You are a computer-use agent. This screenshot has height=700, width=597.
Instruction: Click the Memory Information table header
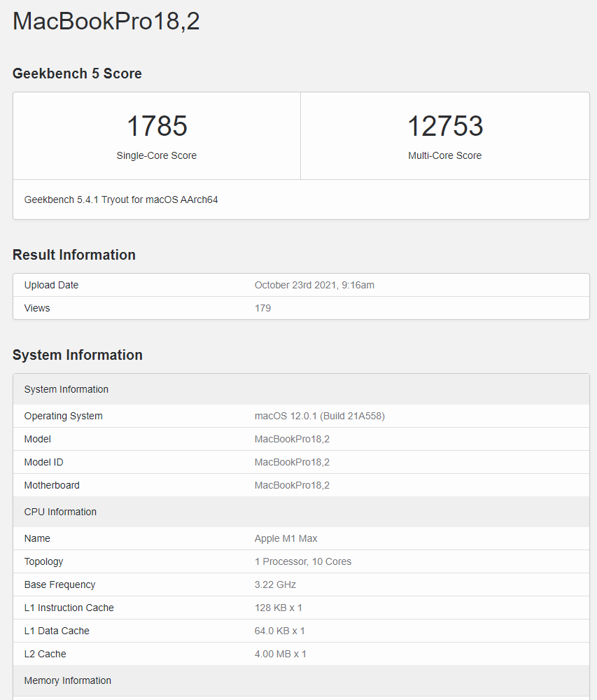click(x=68, y=680)
